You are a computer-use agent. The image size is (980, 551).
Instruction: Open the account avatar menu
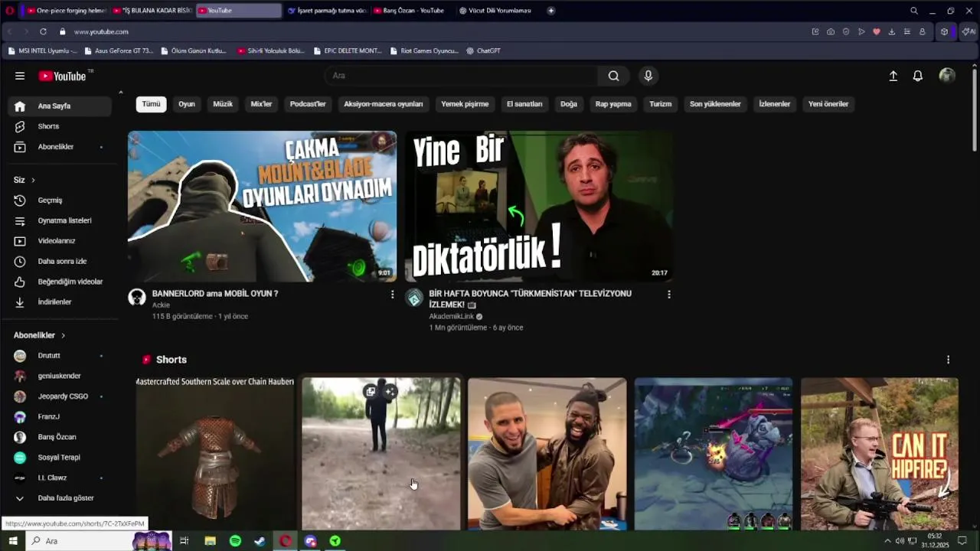tap(947, 76)
